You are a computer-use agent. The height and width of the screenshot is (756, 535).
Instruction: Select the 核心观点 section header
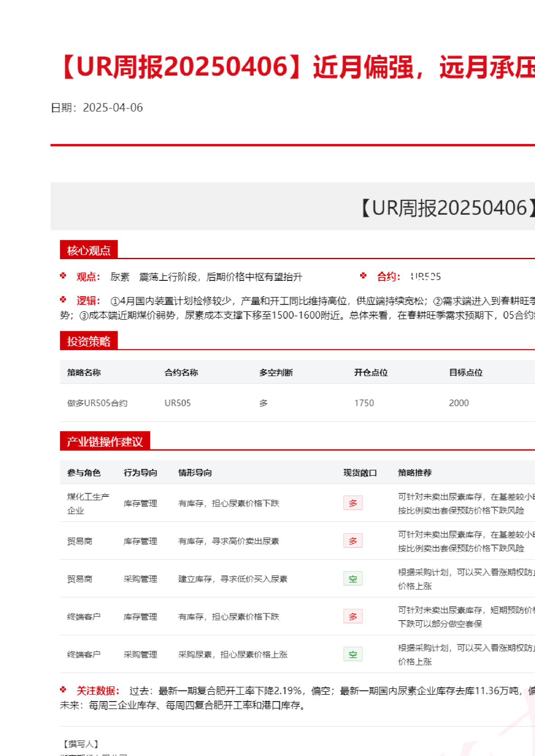point(89,250)
